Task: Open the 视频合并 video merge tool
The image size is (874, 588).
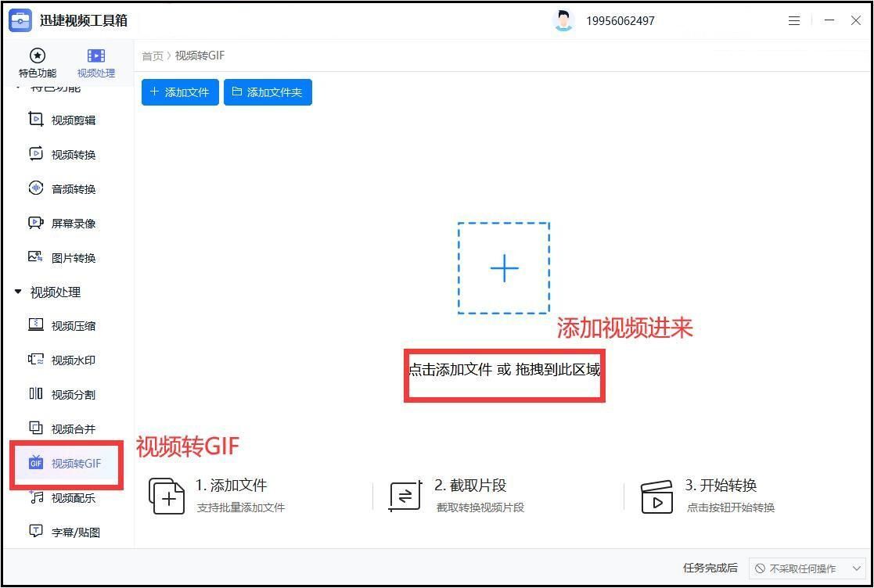Action: point(62,428)
